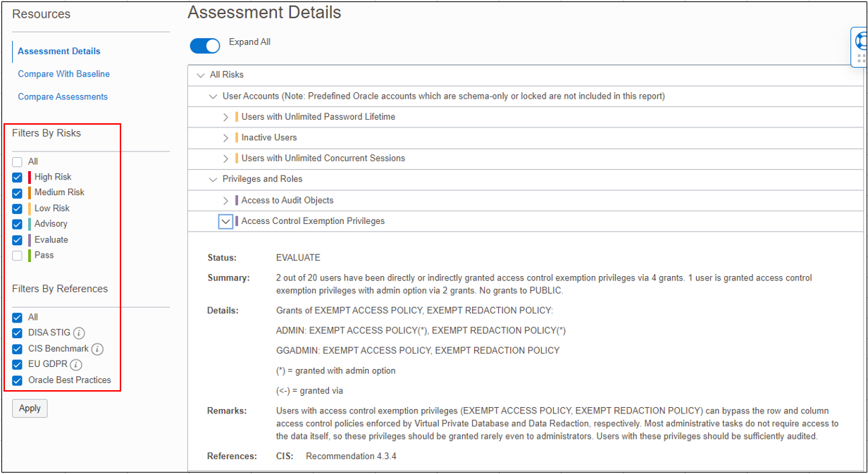The image size is (868, 474).
Task: Click the Apply button
Action: (30, 408)
